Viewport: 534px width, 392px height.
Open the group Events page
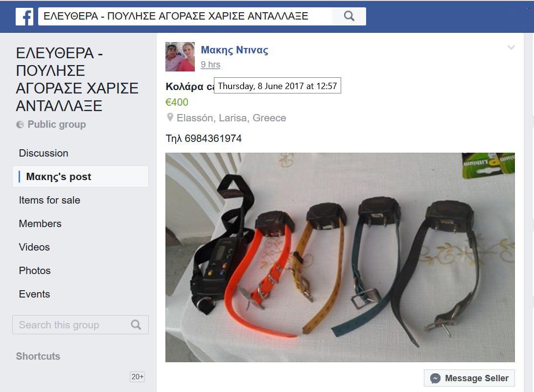coord(34,294)
